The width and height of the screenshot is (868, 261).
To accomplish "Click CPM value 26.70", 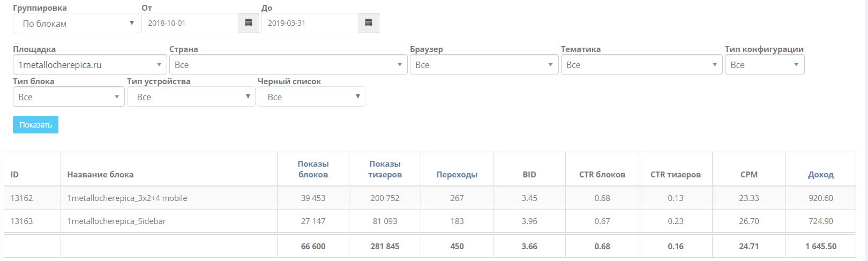I will pos(749,221).
